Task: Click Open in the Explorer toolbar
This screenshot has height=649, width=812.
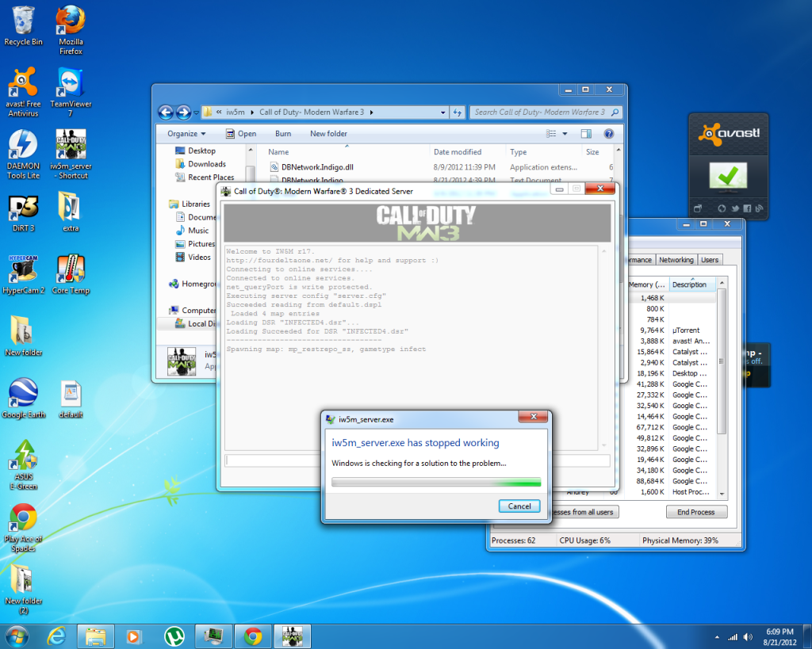Action: pyautogui.click(x=241, y=134)
